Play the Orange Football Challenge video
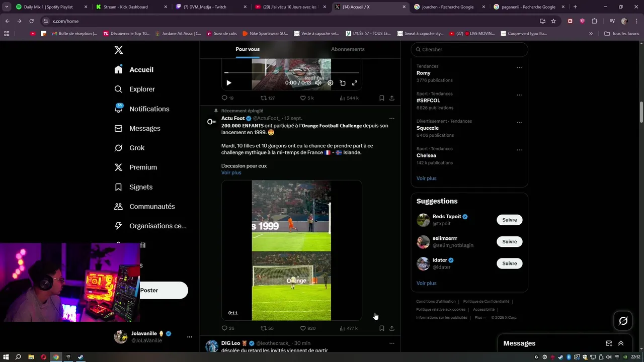This screenshot has height=362, width=644. 292,250
